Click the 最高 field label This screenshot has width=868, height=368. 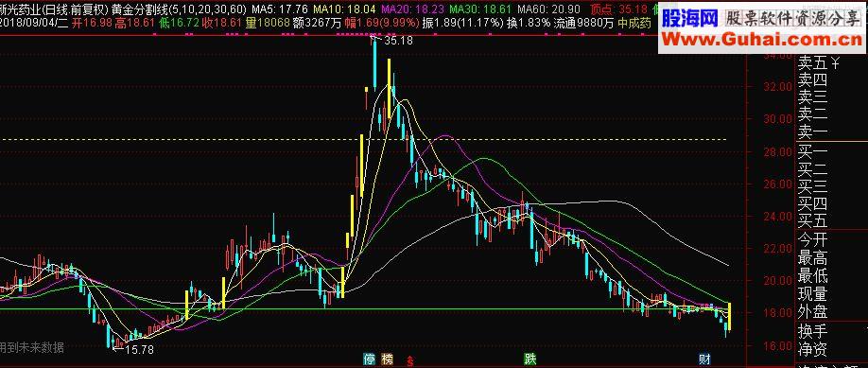(x=812, y=257)
